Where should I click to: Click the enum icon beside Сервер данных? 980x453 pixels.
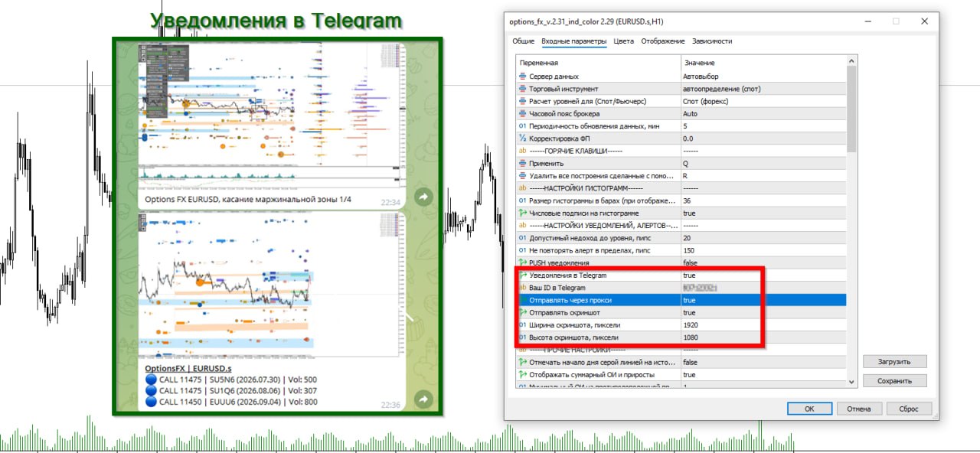click(x=523, y=77)
